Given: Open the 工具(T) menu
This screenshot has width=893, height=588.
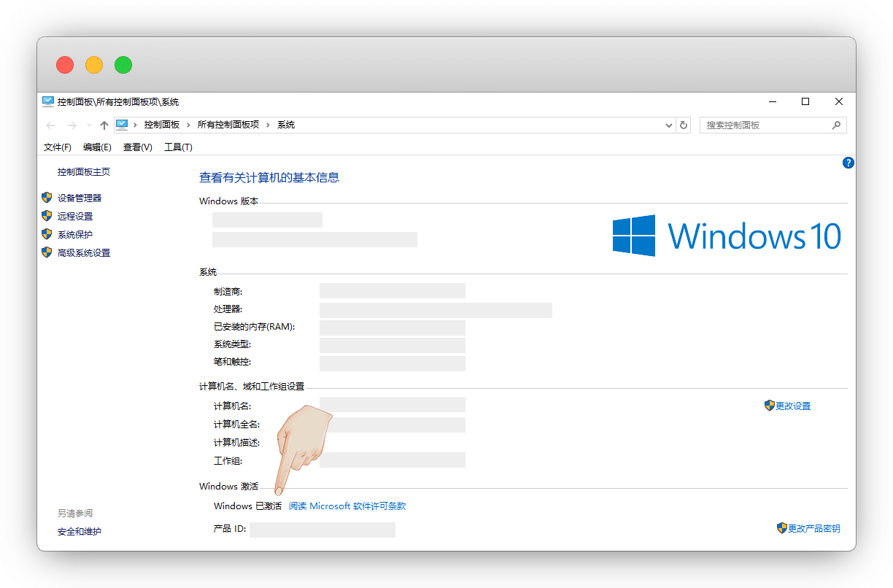Looking at the screenshot, I should tap(178, 147).
